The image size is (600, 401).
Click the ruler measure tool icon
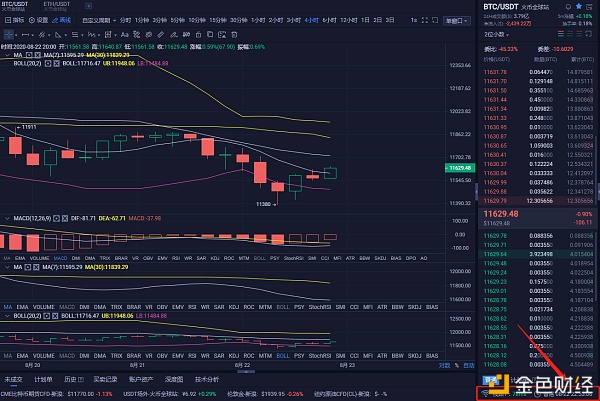coord(161,35)
